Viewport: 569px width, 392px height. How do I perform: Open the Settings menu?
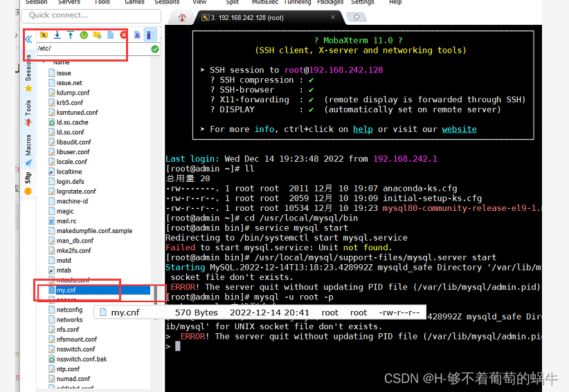point(363,2)
